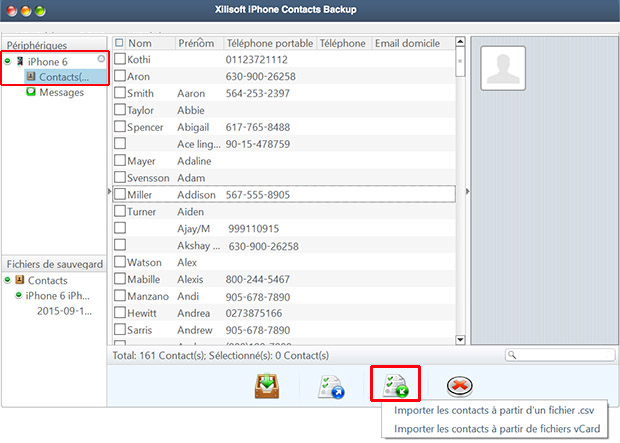Click the delete contacts red X icon
This screenshot has width=620, height=443.
coord(459,386)
